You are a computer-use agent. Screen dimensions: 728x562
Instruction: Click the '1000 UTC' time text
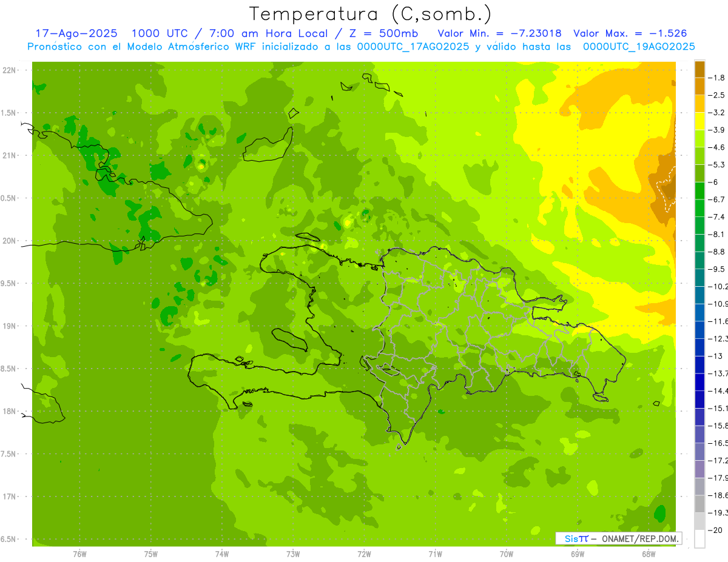click(160, 33)
